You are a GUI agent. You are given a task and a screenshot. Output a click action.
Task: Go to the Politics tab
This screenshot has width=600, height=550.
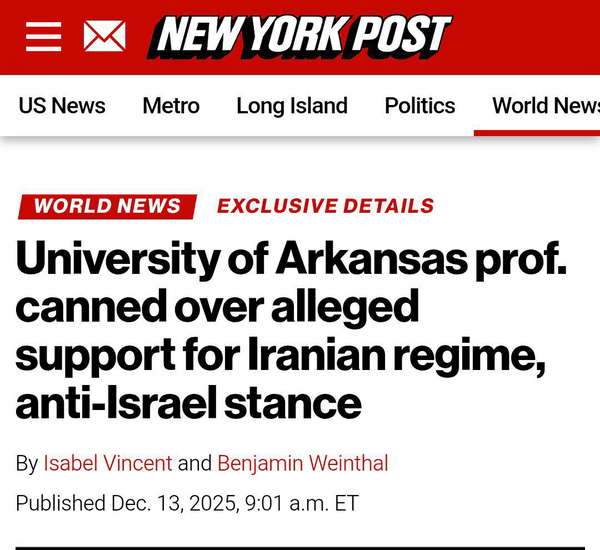[x=420, y=106]
